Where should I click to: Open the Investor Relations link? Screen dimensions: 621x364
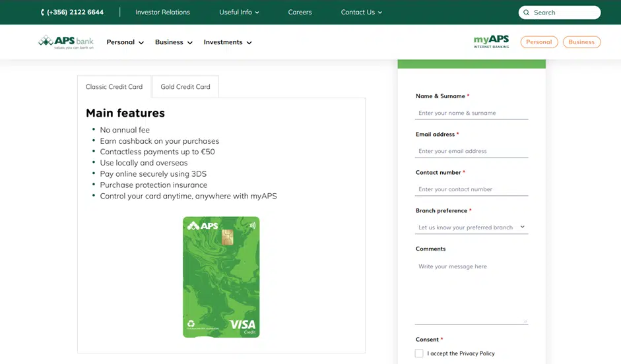(x=162, y=13)
